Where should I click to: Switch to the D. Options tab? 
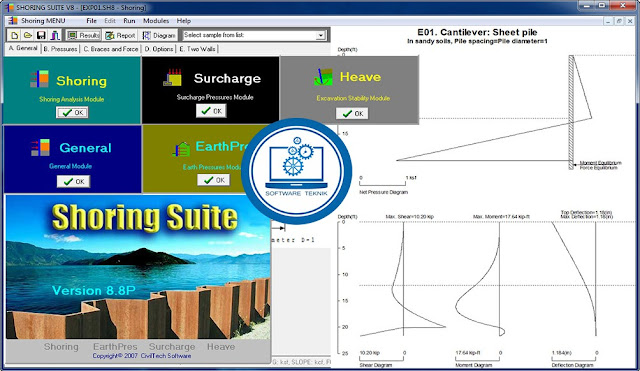pos(159,49)
